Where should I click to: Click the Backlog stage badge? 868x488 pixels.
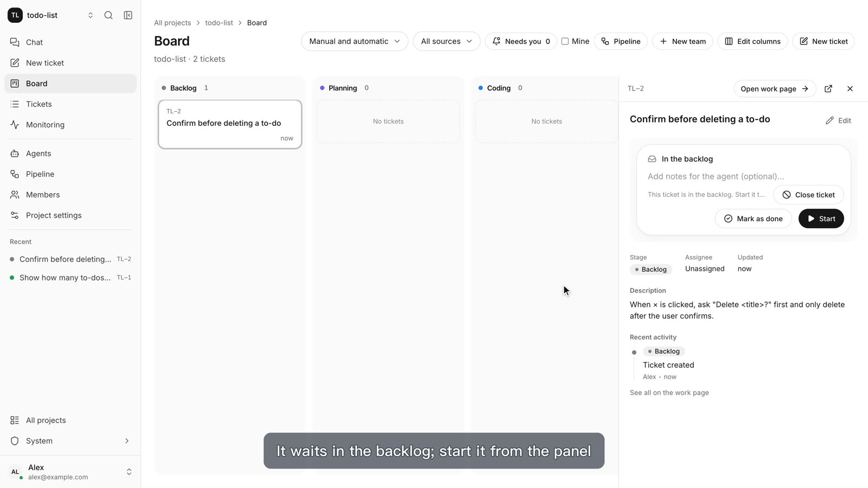pyautogui.click(x=651, y=269)
